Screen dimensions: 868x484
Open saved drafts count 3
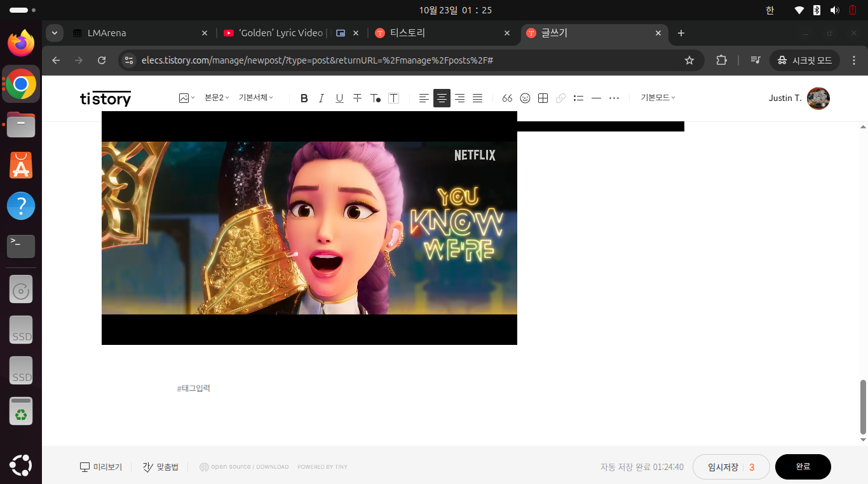pos(752,467)
